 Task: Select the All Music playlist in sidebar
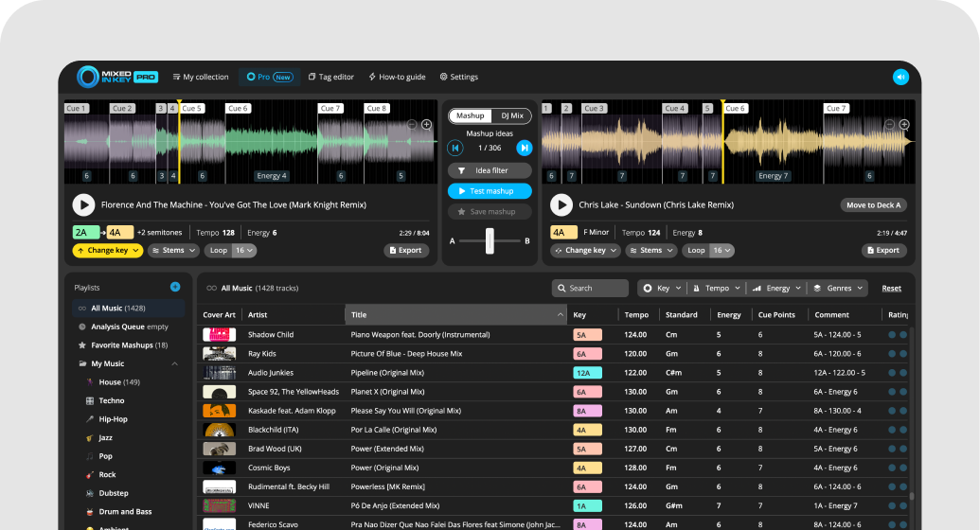click(128, 309)
